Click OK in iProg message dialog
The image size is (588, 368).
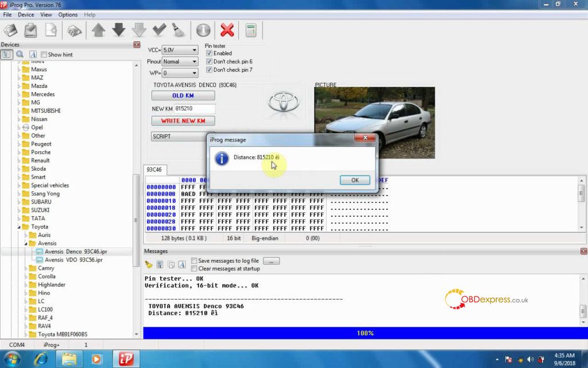pos(355,180)
